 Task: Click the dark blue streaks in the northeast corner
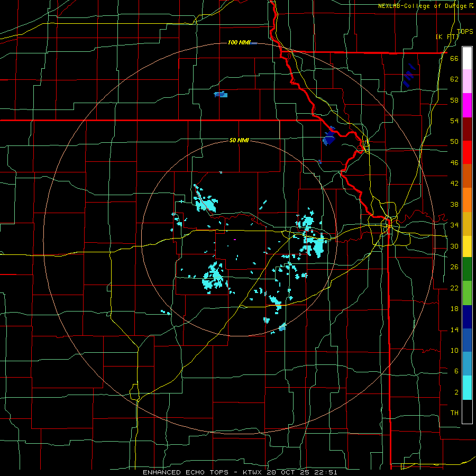[408, 75]
